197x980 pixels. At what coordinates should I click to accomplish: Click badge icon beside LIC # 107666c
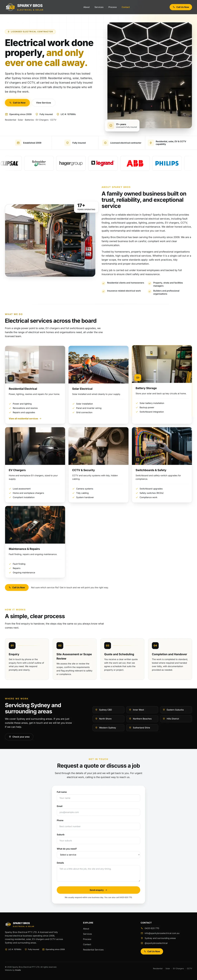(x=58, y=114)
